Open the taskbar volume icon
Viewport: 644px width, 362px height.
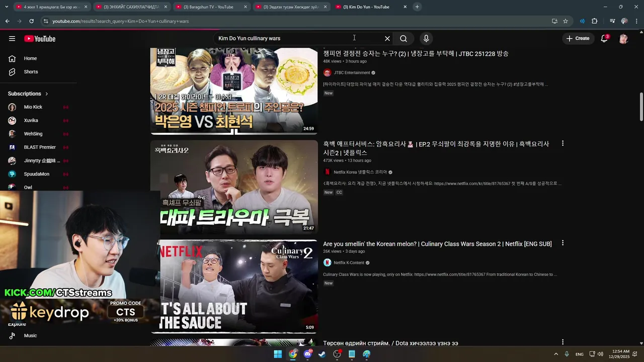coord(601,354)
